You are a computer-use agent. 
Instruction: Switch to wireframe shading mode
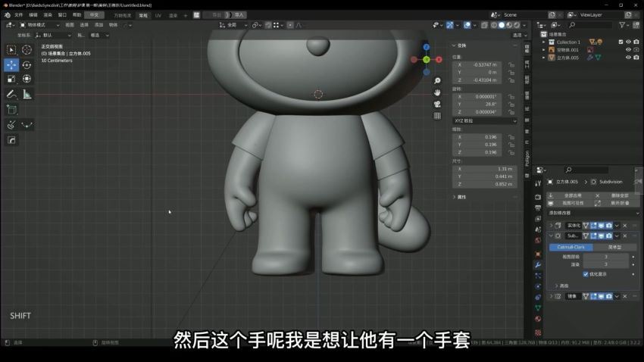pos(494,25)
